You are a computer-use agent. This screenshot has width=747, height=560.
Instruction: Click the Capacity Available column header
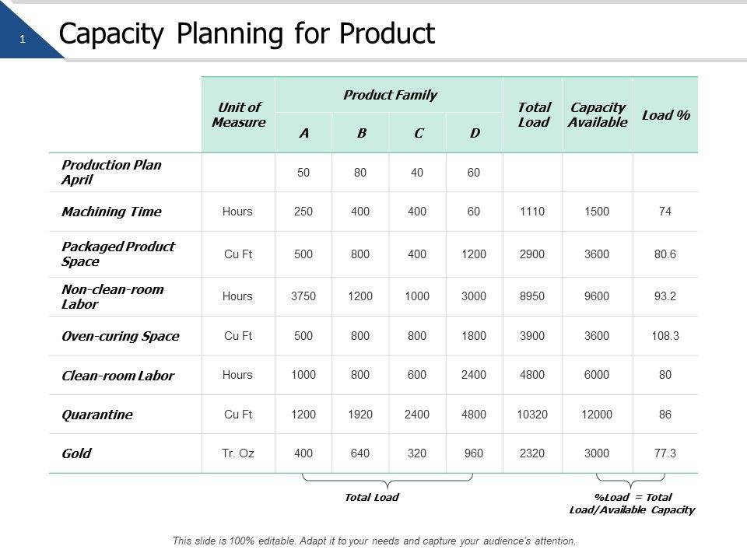(598, 115)
